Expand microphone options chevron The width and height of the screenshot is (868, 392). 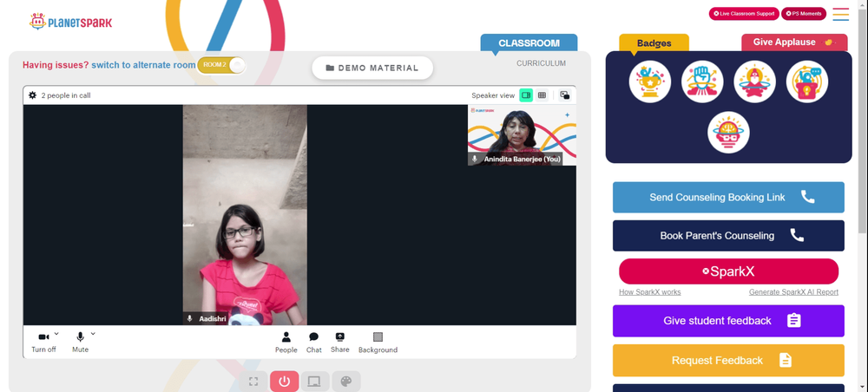click(93, 334)
